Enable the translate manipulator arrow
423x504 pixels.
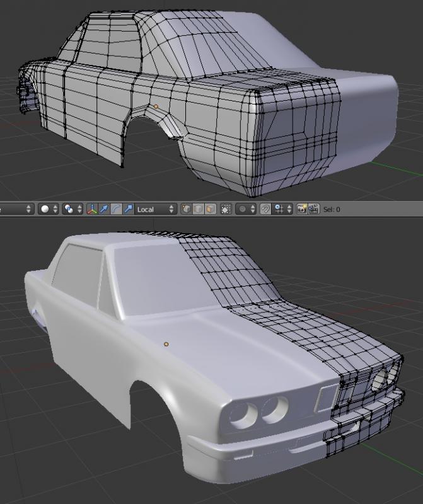point(104,209)
